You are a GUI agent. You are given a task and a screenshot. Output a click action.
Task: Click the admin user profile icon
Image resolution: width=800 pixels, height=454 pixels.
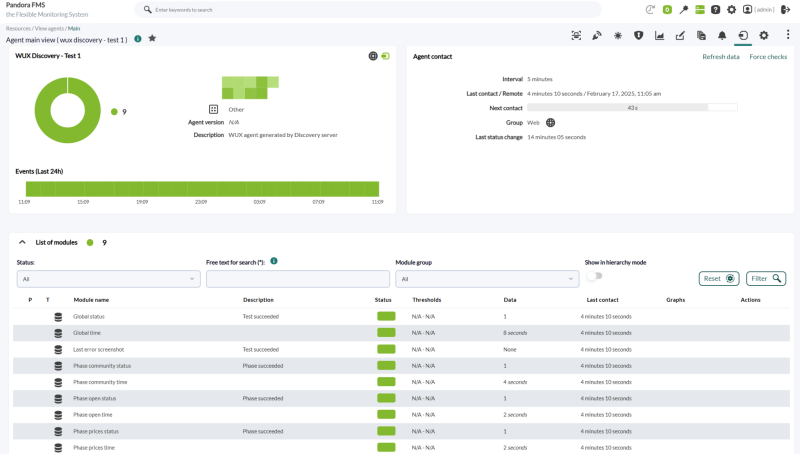coord(747,10)
